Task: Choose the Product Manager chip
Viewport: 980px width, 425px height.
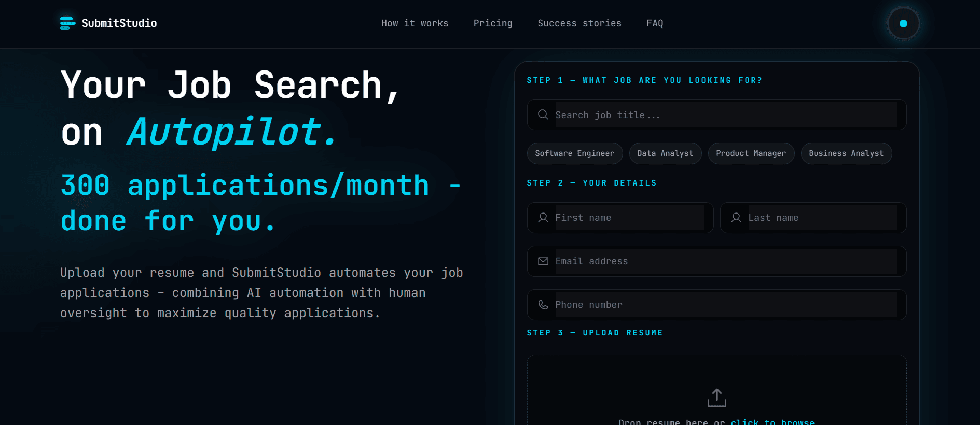Action: [x=751, y=153]
